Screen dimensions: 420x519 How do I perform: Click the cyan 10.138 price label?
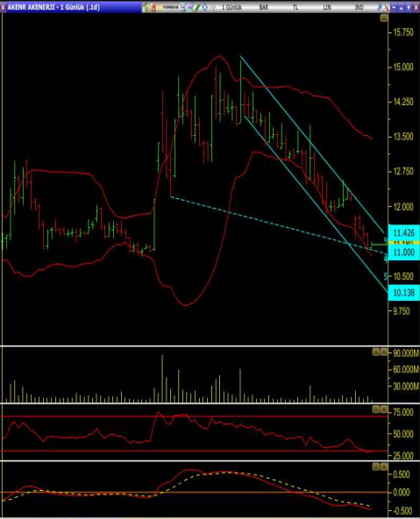pyautogui.click(x=403, y=292)
